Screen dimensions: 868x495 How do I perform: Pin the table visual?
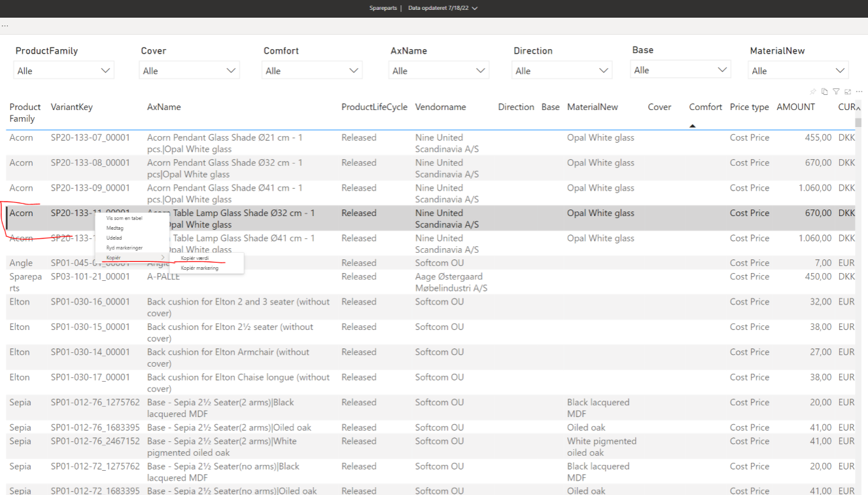813,92
